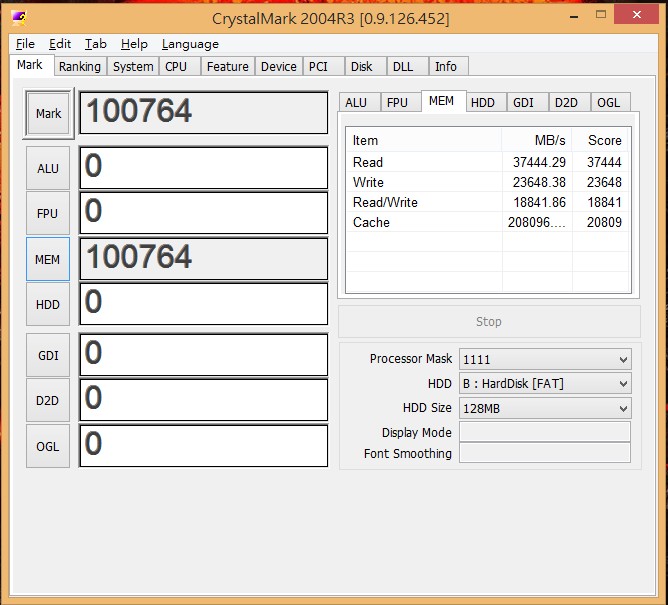The height and width of the screenshot is (605, 668).
Task: Switch to the Ranking tab
Action: pyautogui.click(x=80, y=66)
